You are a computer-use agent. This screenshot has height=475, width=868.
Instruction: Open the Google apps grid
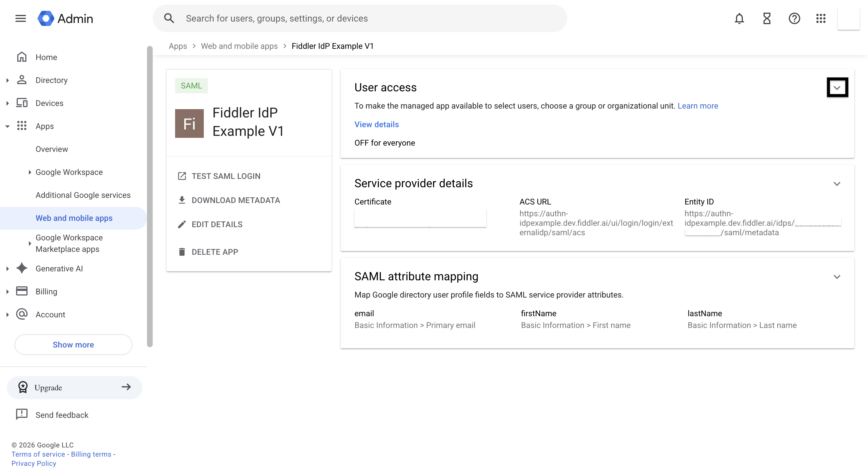pyautogui.click(x=821, y=19)
